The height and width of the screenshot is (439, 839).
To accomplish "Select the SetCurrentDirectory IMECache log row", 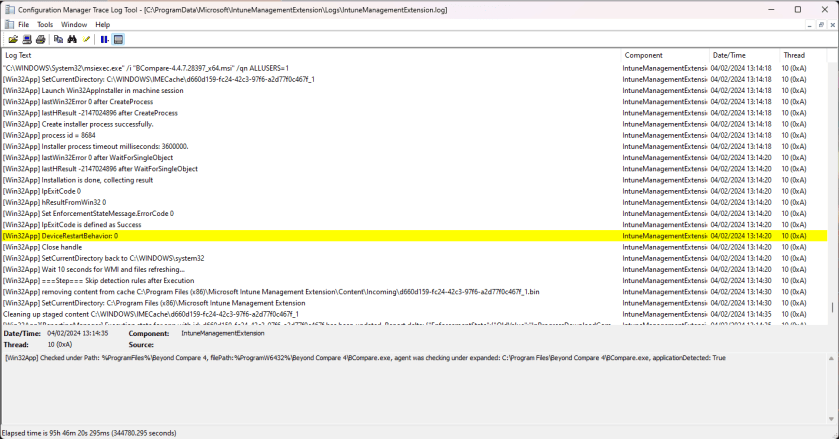I will (415, 79).
